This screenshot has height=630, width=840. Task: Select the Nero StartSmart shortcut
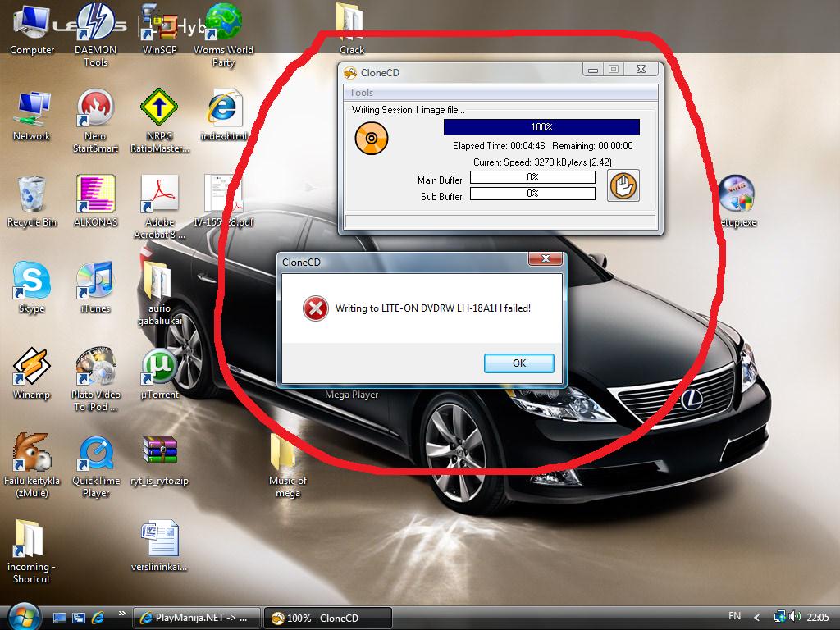tap(95, 121)
